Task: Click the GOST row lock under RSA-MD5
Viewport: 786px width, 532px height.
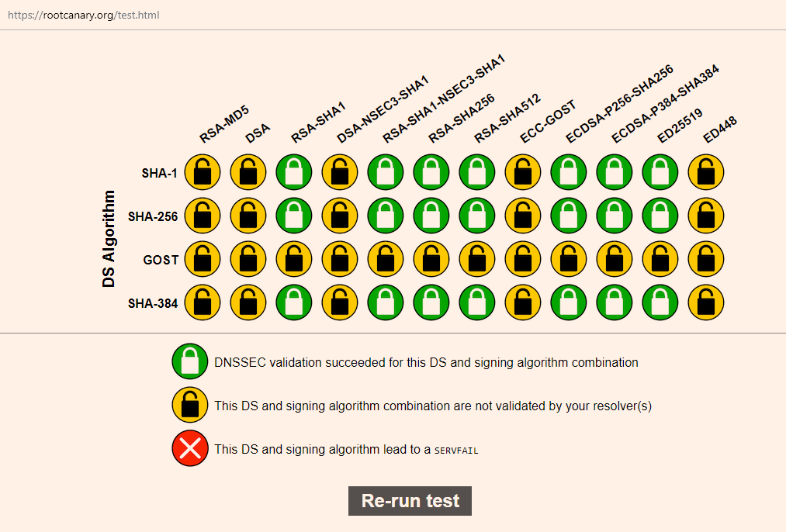Action: 203,259
